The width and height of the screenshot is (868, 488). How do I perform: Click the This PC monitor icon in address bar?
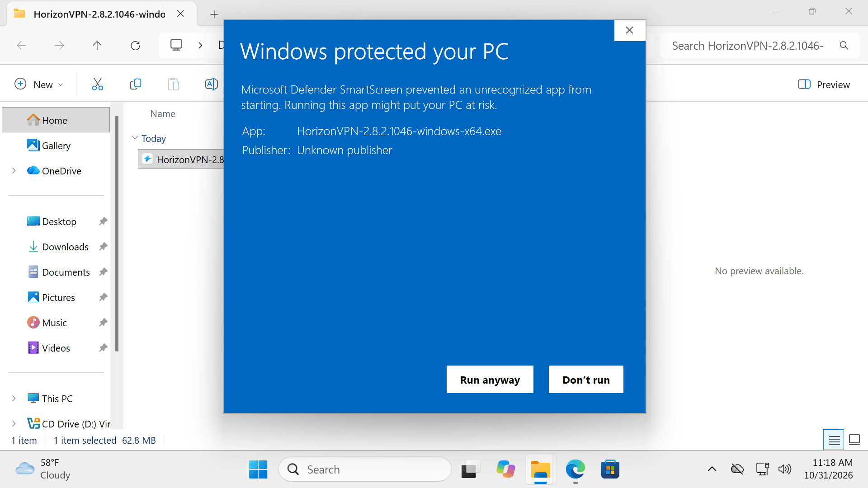point(176,45)
